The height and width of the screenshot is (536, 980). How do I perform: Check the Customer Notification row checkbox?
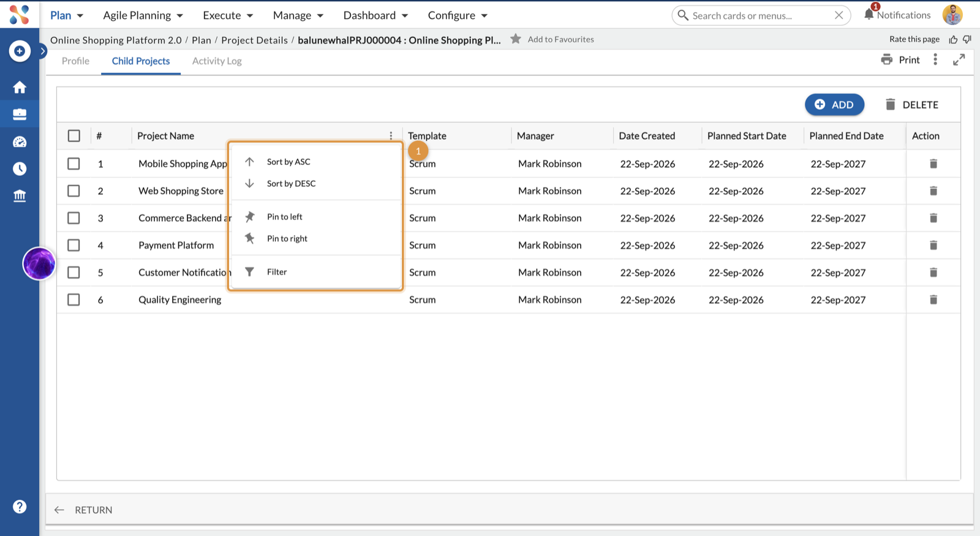click(73, 272)
